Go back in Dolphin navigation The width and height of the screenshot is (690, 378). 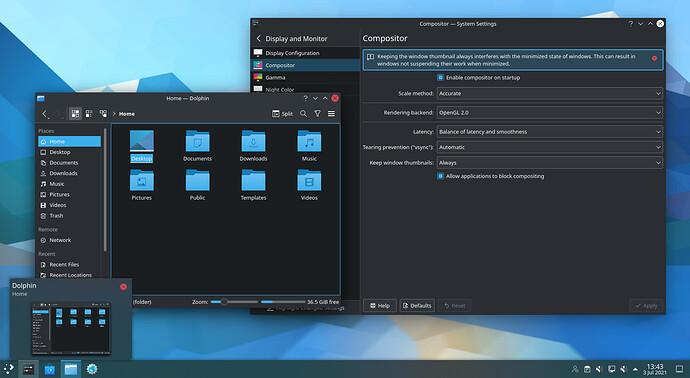coord(45,114)
